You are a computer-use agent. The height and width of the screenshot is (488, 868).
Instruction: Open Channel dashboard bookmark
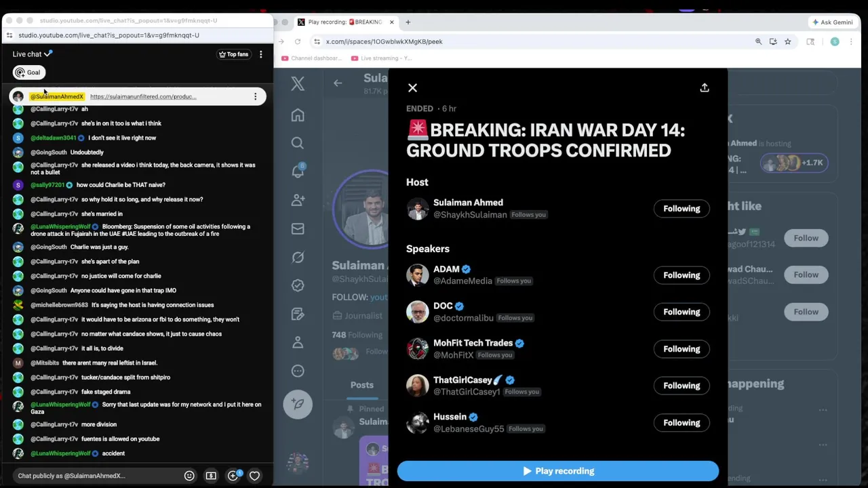click(x=311, y=58)
